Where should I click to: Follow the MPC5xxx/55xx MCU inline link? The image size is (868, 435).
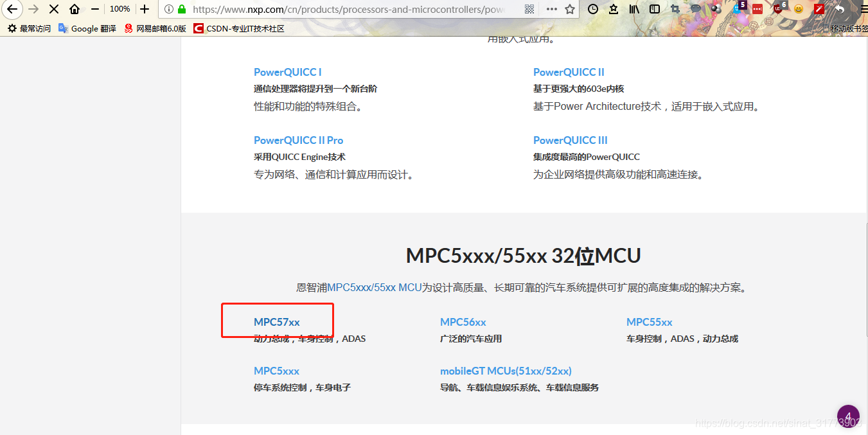click(375, 288)
